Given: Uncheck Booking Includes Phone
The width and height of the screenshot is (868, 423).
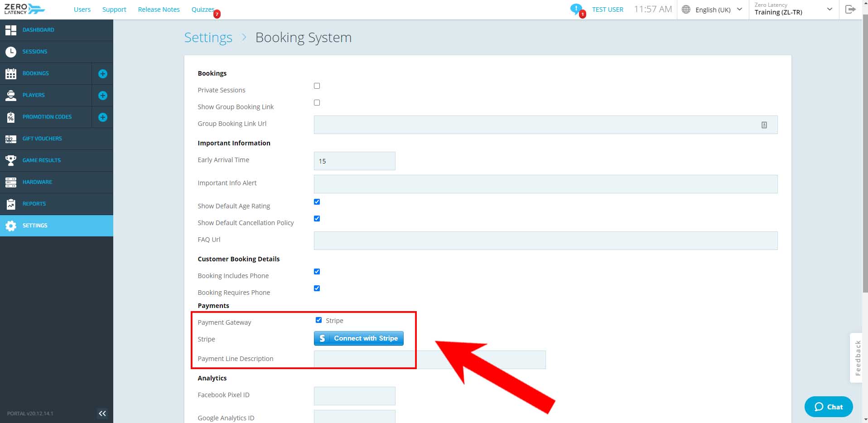Looking at the screenshot, I should point(317,271).
